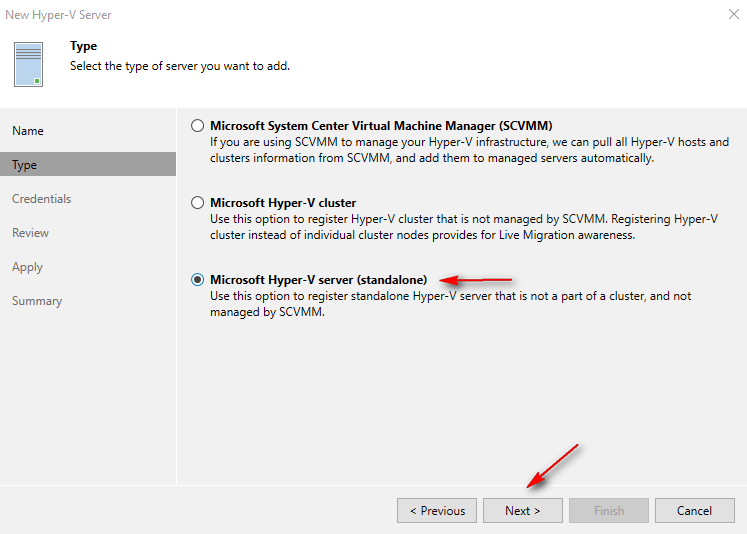Click the SCVMM option description paragraph
The width and height of the screenshot is (747, 534).
click(x=468, y=150)
